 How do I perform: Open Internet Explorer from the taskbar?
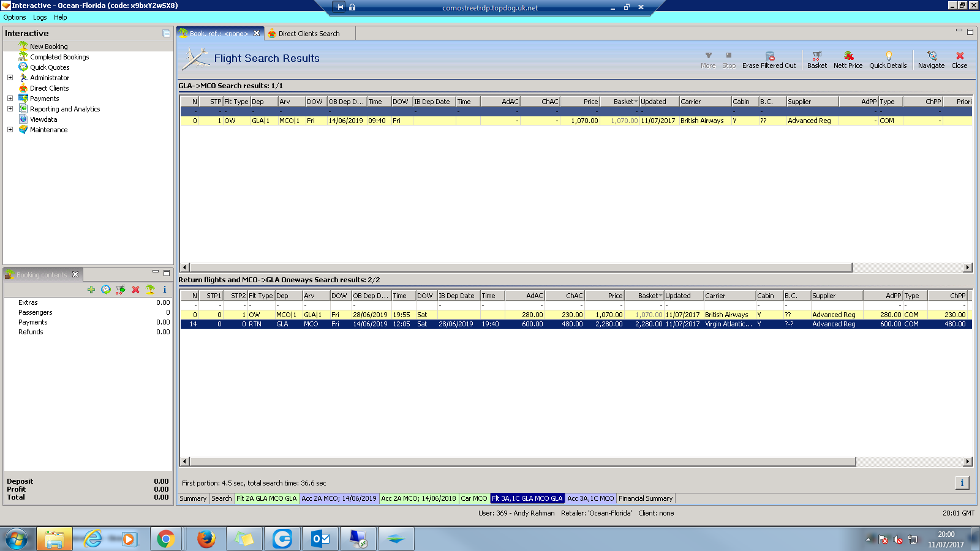[93, 539]
